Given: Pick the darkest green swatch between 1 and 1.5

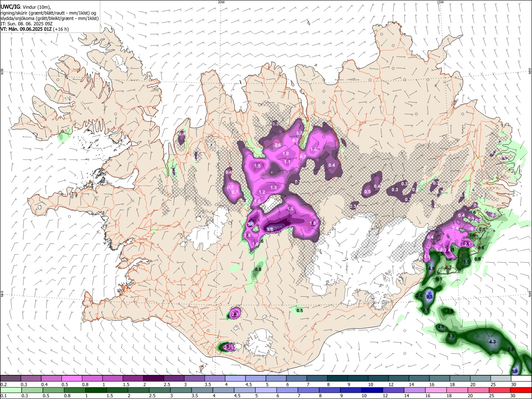Looking at the screenshot, I should click(96, 390).
